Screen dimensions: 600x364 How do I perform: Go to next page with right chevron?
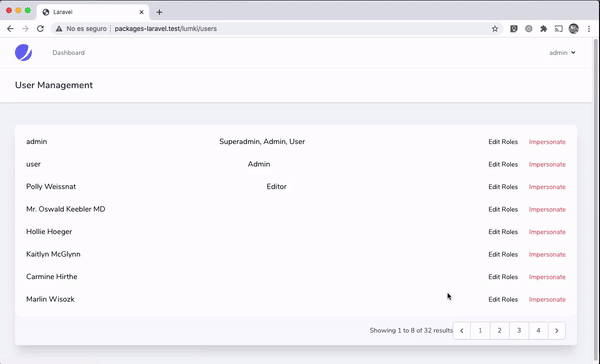[x=557, y=331]
